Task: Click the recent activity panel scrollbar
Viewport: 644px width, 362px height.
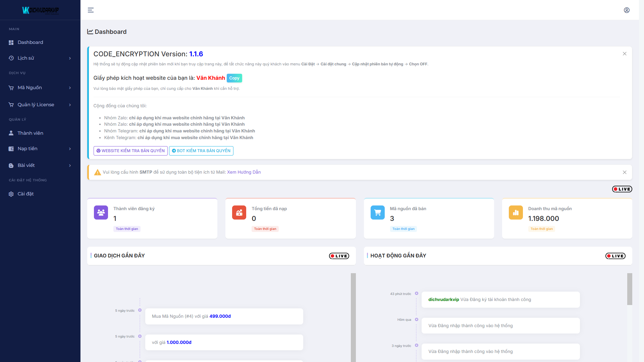Action: click(630, 289)
